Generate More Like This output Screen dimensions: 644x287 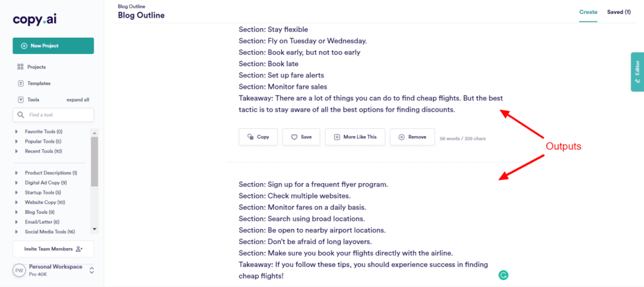click(355, 137)
